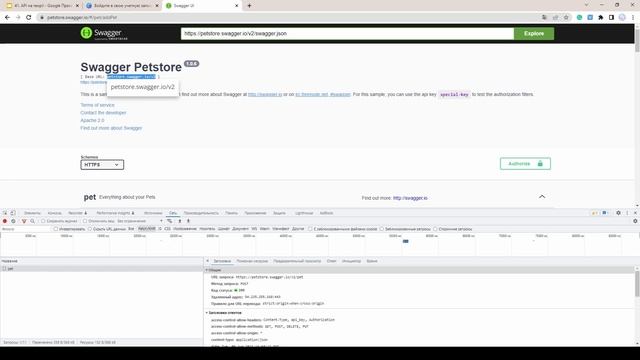
Task: Toggle the DevTools device toolbar icon
Action: tap(13, 213)
